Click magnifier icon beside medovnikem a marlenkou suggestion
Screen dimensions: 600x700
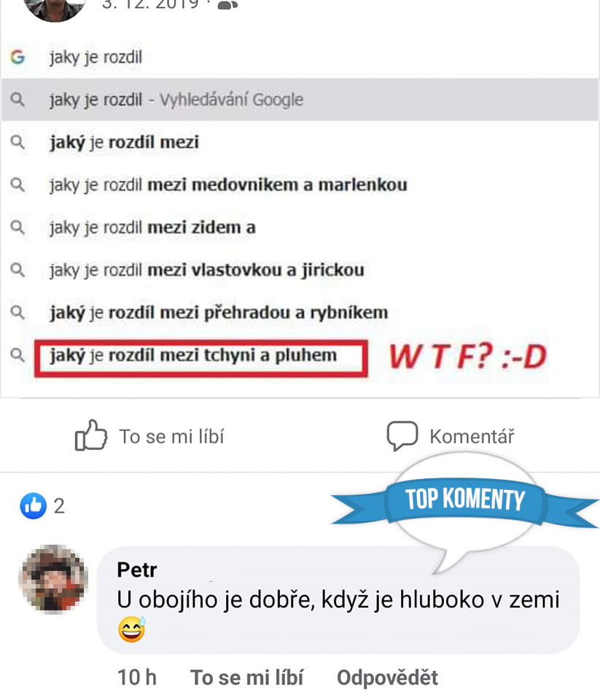click(x=17, y=184)
